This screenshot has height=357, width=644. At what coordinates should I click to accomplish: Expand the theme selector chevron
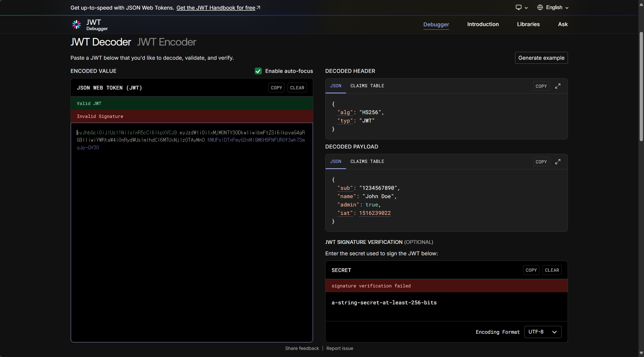point(526,8)
